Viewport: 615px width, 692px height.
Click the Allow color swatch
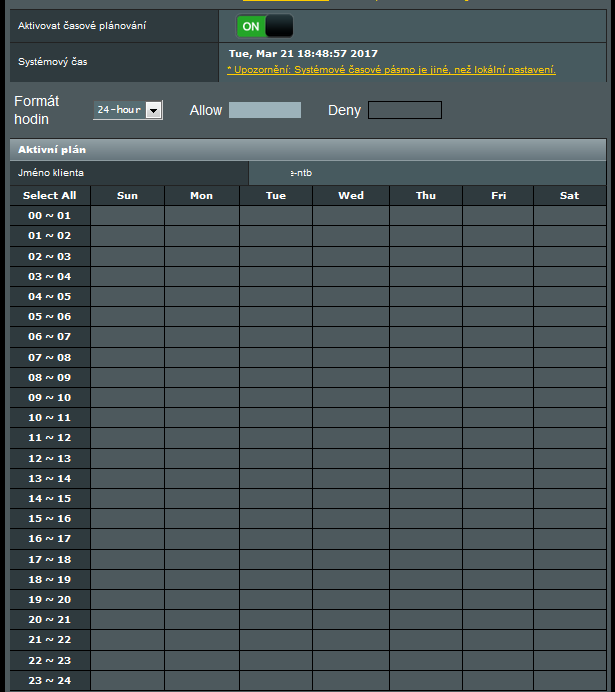pyautogui.click(x=265, y=110)
